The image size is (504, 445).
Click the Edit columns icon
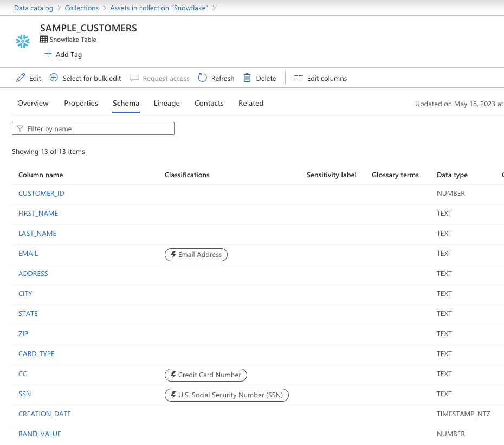click(x=299, y=78)
